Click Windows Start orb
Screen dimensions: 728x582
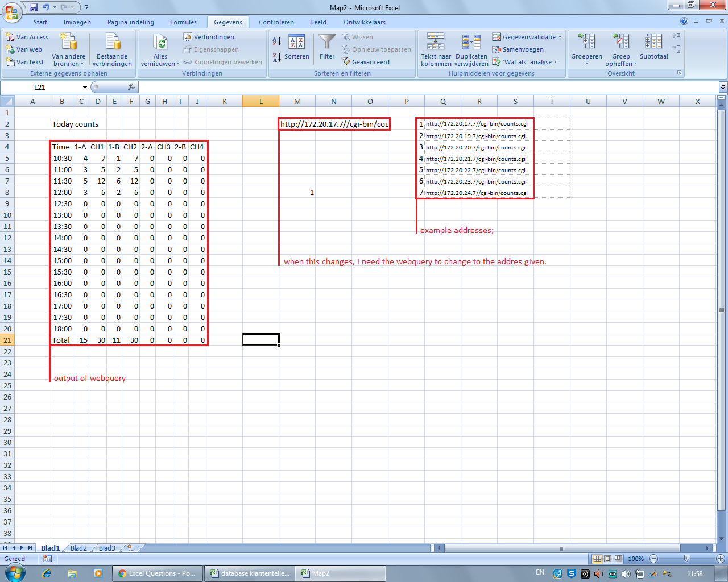(x=15, y=573)
